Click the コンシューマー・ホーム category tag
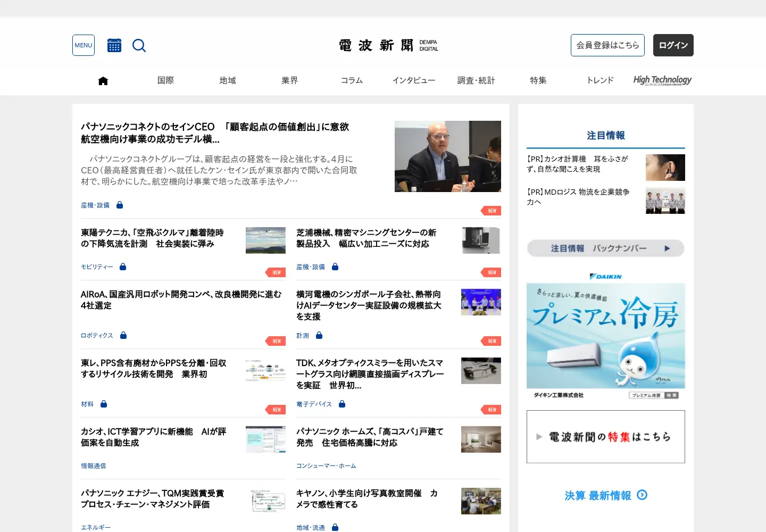This screenshot has height=532, width=766. 326,466
